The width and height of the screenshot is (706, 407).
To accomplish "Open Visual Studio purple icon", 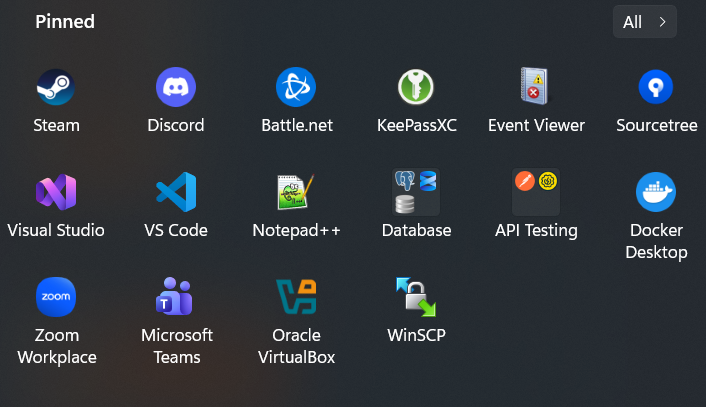I will click(x=56, y=192).
